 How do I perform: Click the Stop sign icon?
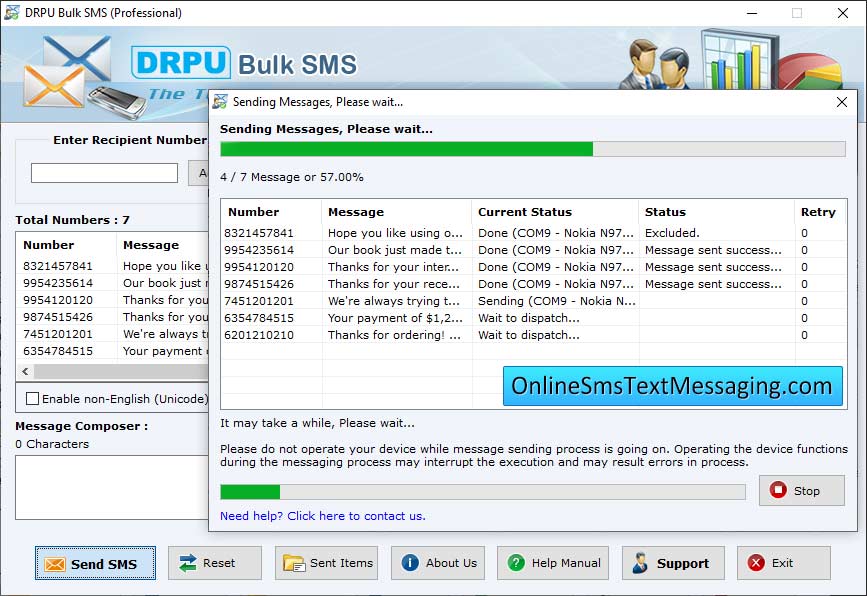click(x=777, y=490)
